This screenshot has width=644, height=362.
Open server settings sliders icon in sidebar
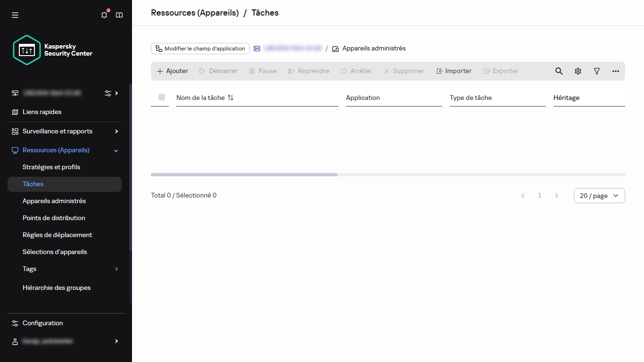(108, 93)
